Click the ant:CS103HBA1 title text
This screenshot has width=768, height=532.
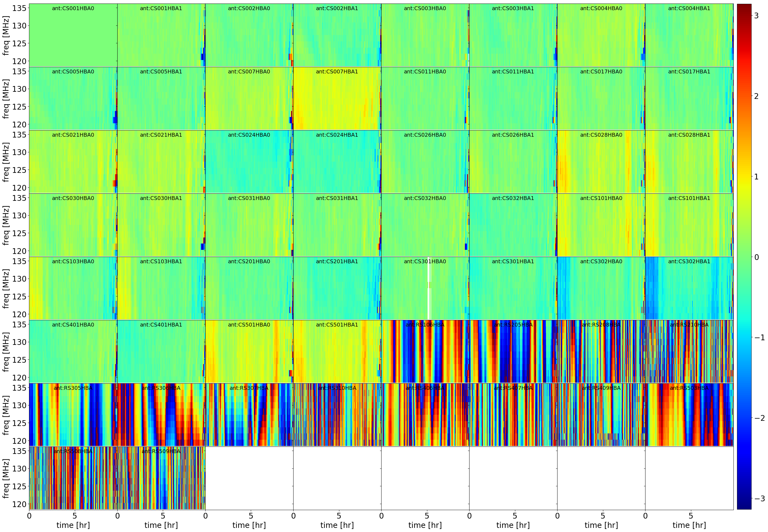pos(161,262)
